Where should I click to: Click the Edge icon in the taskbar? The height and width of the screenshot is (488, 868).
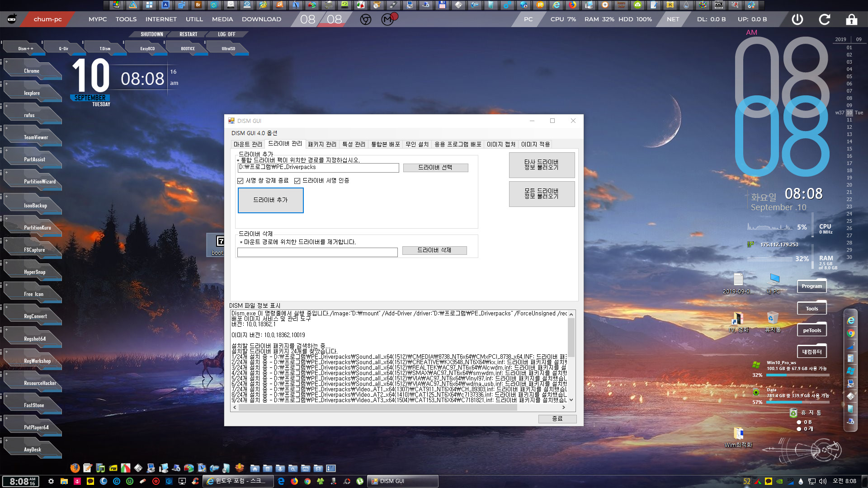(x=281, y=481)
